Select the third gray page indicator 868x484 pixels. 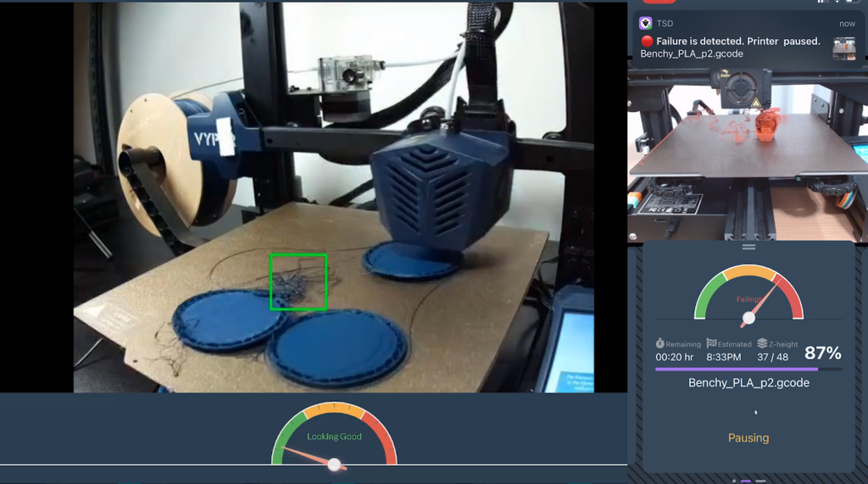[x=760, y=481]
